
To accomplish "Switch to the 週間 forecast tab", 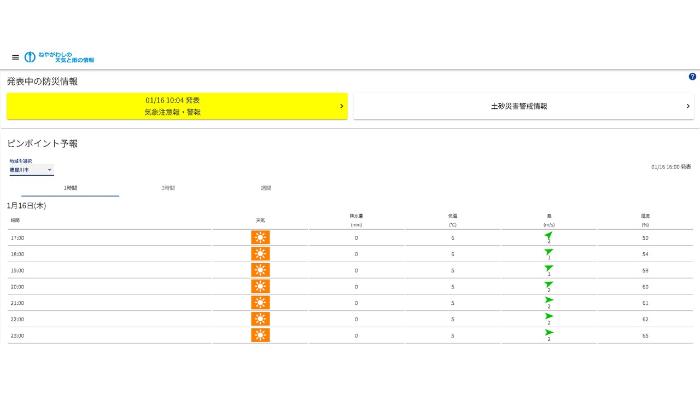I will pyautogui.click(x=266, y=188).
